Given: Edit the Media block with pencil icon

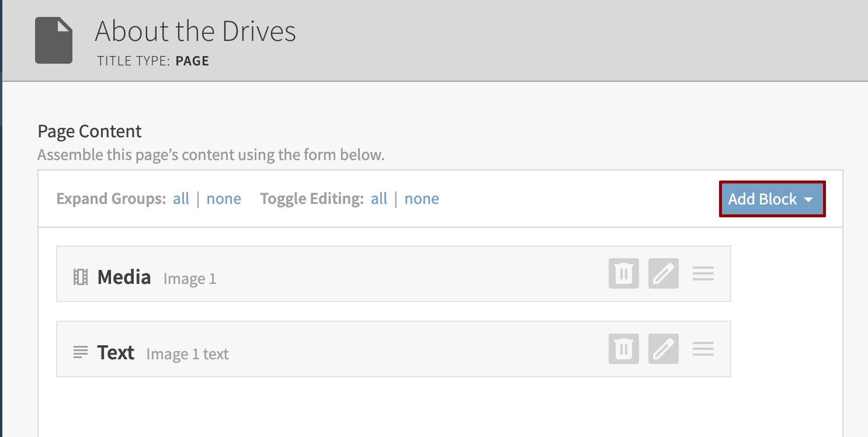Looking at the screenshot, I should point(664,273).
